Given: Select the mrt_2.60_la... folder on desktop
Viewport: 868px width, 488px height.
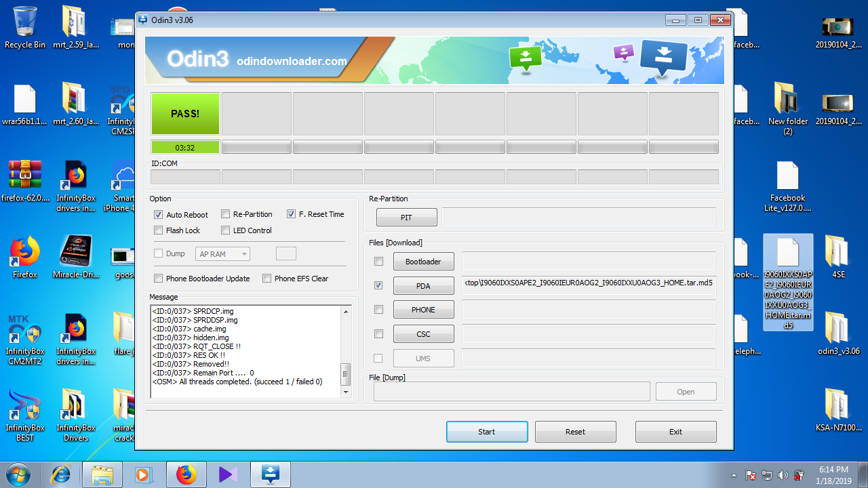Looking at the screenshot, I should click(x=75, y=104).
